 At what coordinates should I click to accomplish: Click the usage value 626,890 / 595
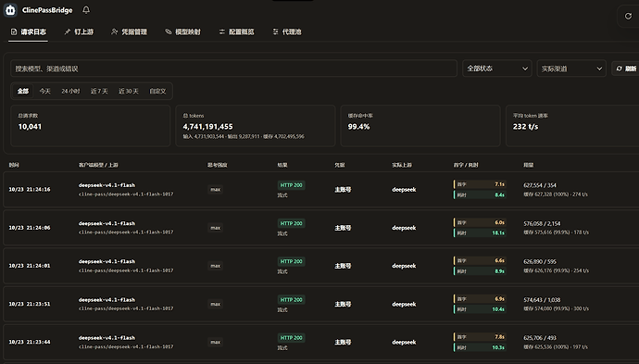[x=540, y=262]
